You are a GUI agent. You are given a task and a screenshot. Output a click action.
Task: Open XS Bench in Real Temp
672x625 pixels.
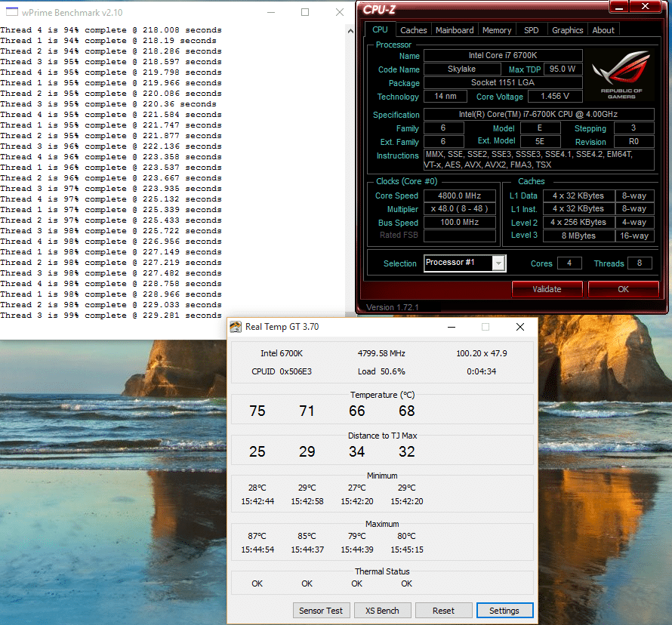(x=382, y=611)
